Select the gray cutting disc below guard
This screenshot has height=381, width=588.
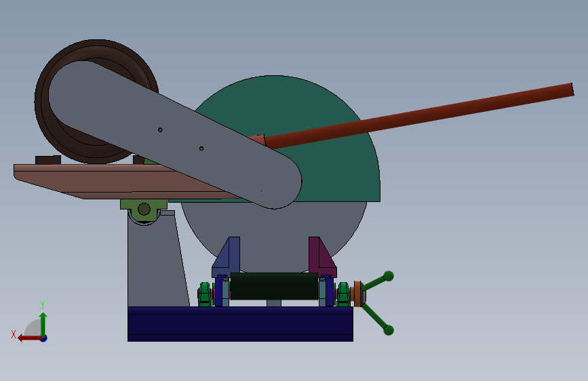coord(274,233)
